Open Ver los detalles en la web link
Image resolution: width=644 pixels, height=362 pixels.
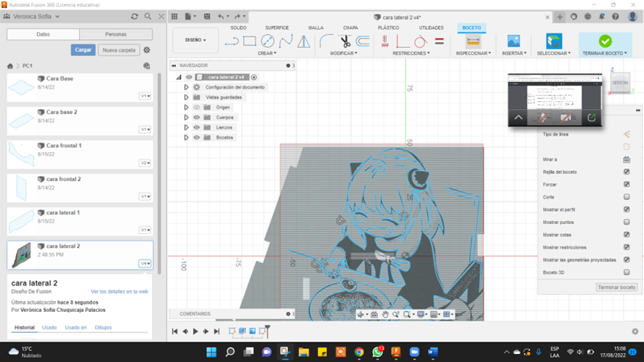click(x=119, y=291)
